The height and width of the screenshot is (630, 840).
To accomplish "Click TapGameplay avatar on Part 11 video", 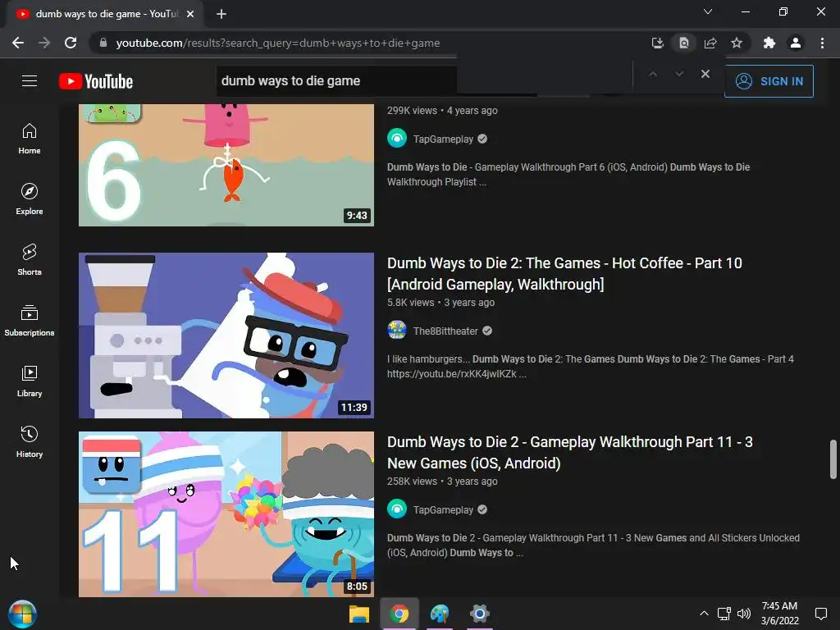I will pos(397,509).
